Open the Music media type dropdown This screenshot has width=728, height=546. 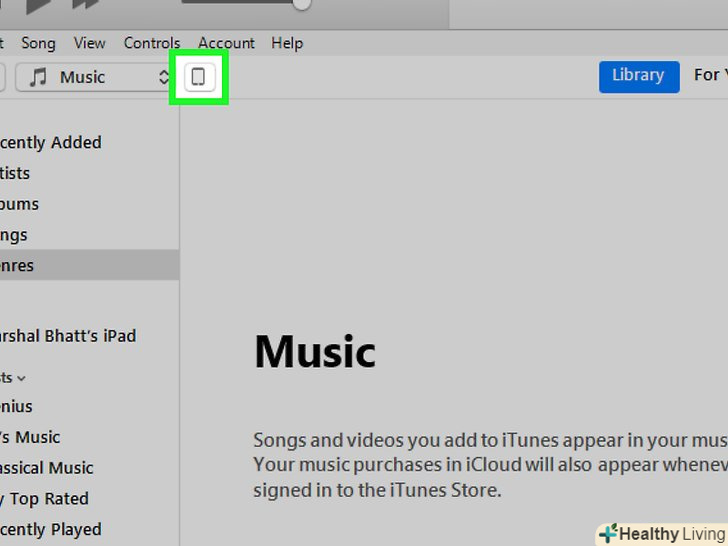[94, 77]
